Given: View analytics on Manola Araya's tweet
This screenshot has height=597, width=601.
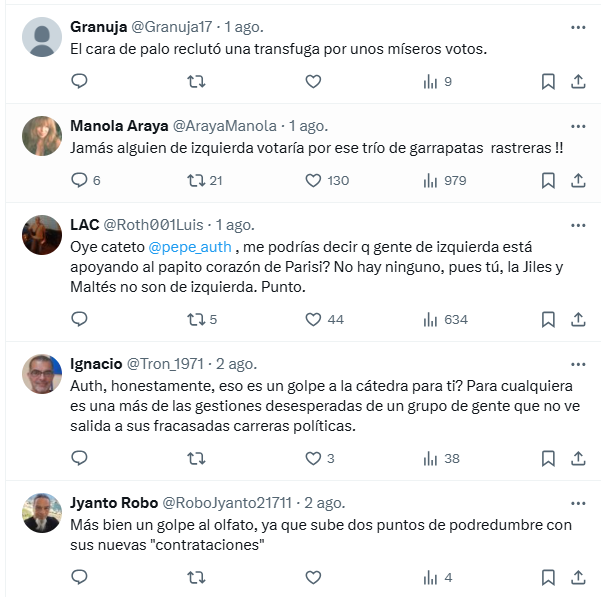Looking at the screenshot, I should [431, 180].
